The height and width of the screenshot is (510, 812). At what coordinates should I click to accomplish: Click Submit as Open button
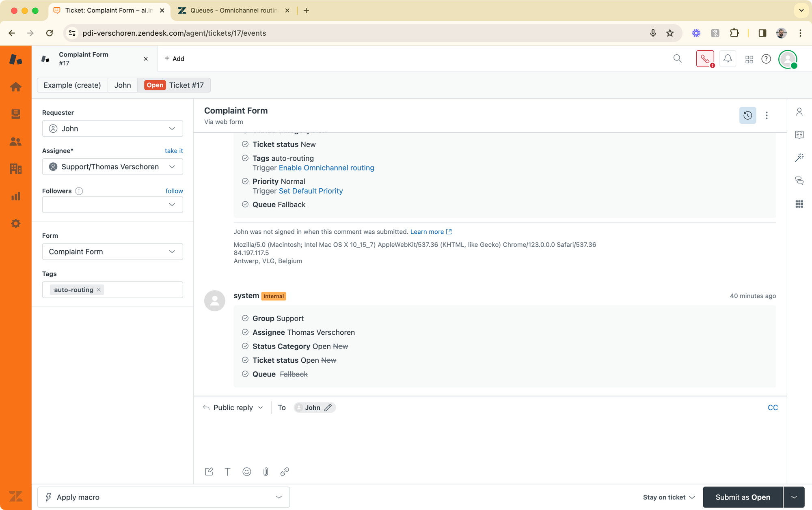(743, 497)
